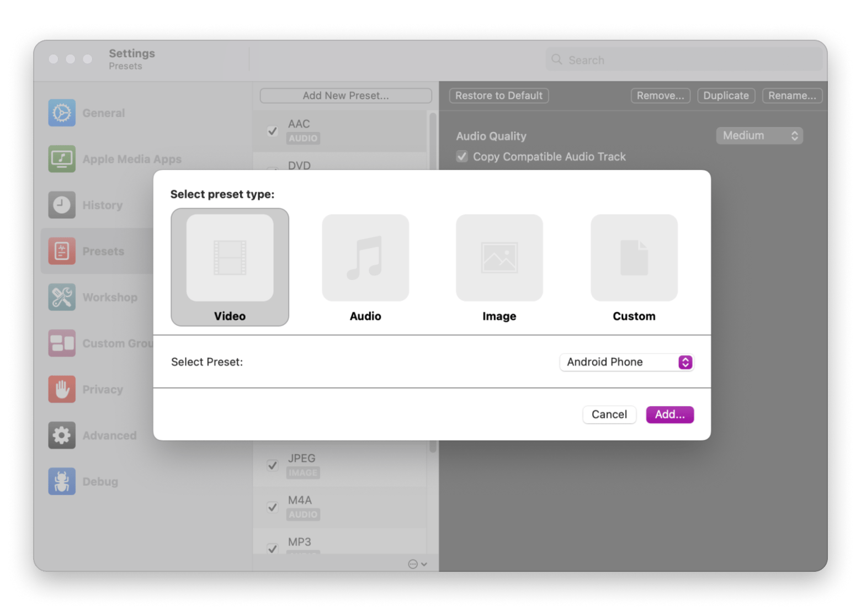861x616 pixels.
Task: Cancel the preset type dialog
Action: click(x=609, y=415)
